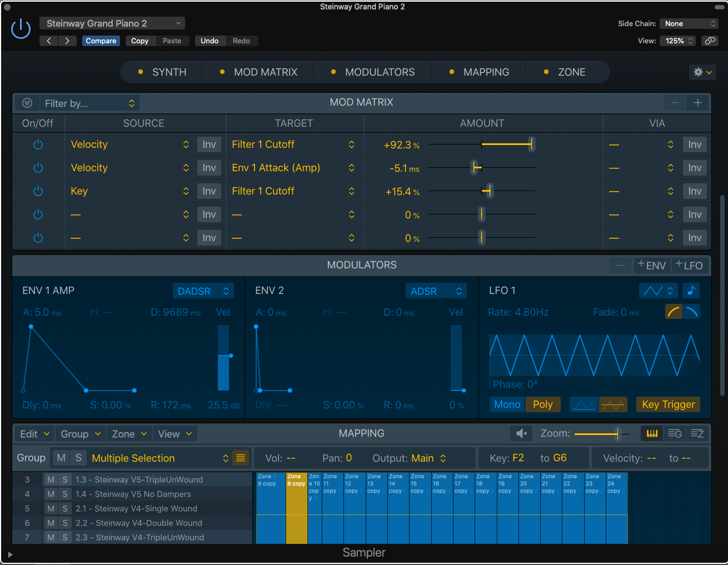
Task: Add a Mod Matrix routing with plus
Action: click(698, 103)
